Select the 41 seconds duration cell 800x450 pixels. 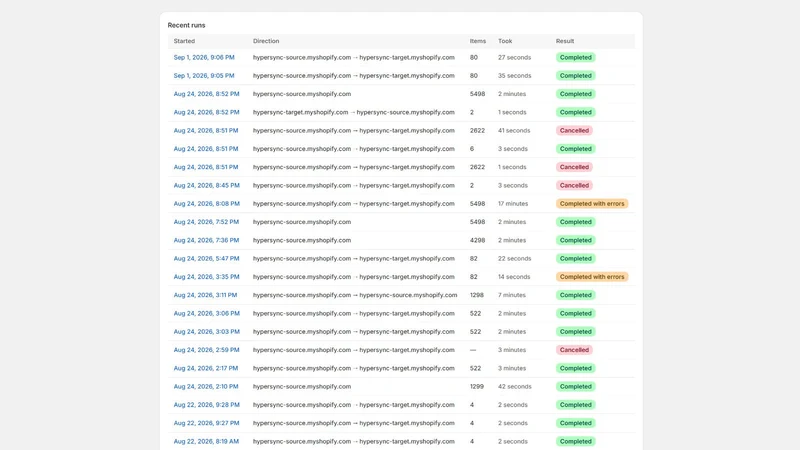click(x=514, y=131)
